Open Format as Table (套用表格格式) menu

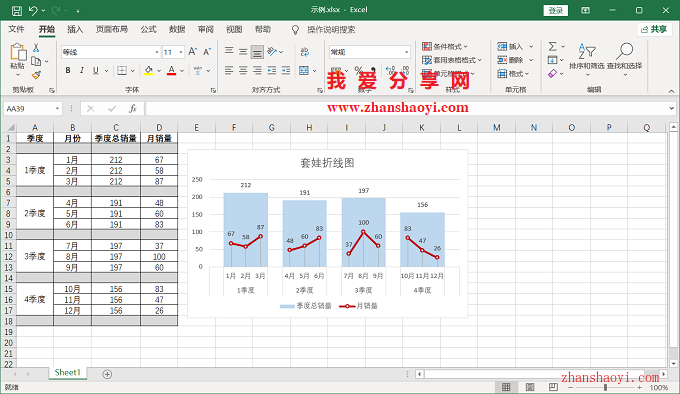coord(452,60)
